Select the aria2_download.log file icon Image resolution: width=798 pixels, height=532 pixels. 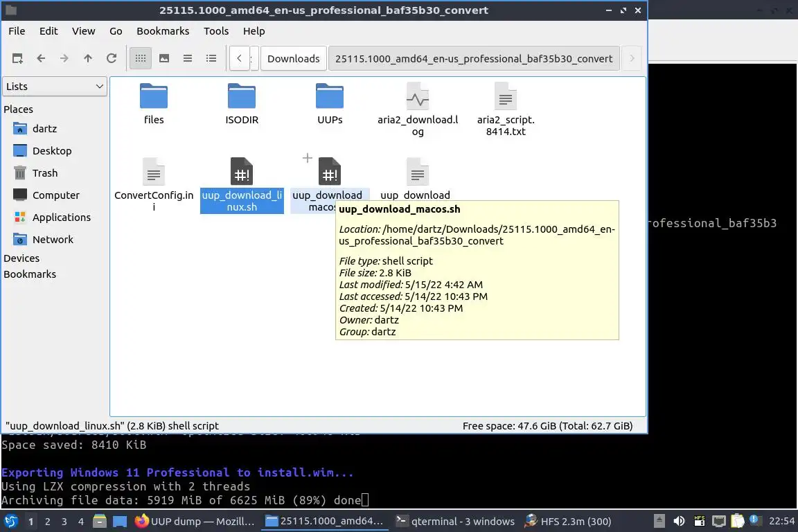coord(418,96)
